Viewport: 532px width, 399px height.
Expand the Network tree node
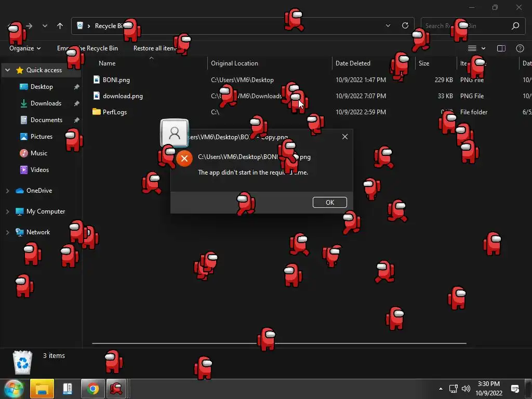click(x=7, y=232)
